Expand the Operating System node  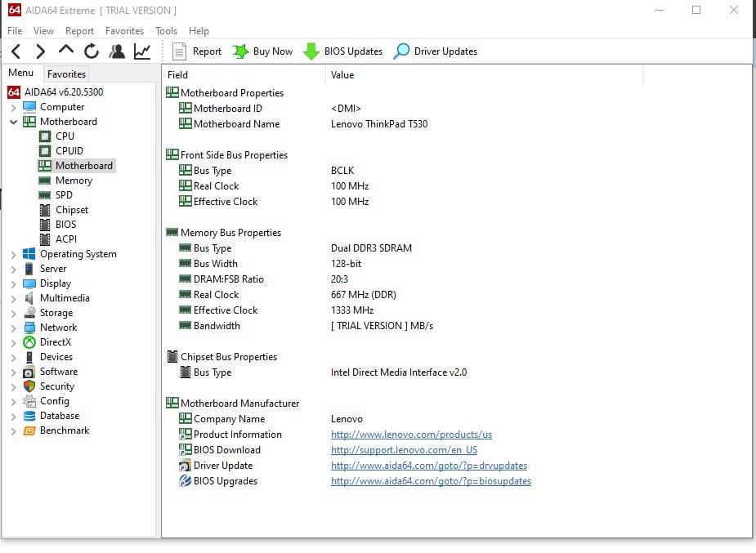14,255
